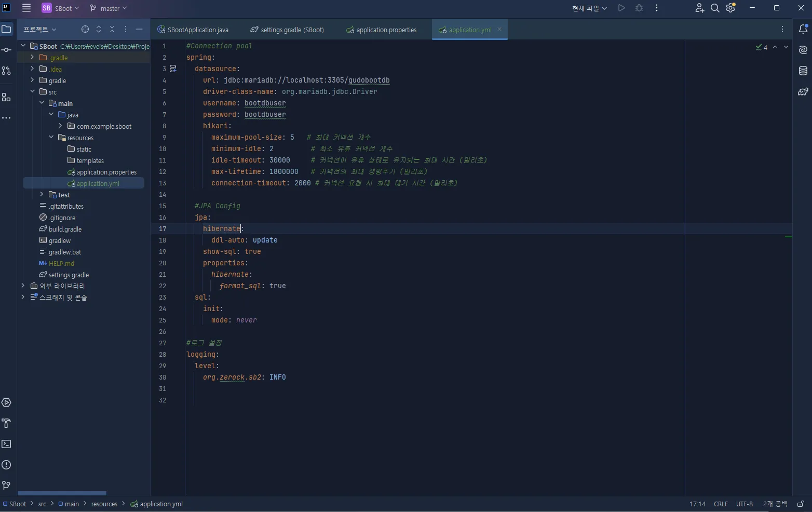Switch to application.properties tab

[382, 30]
